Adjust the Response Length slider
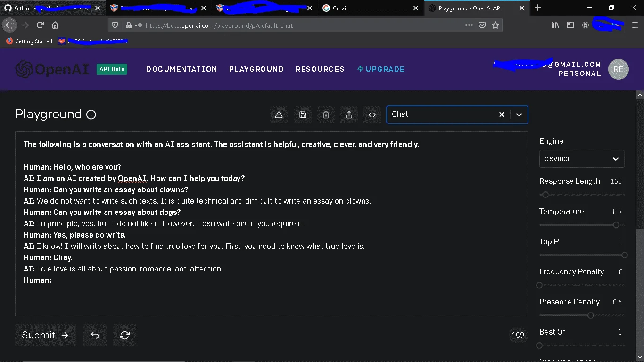 tap(545, 195)
